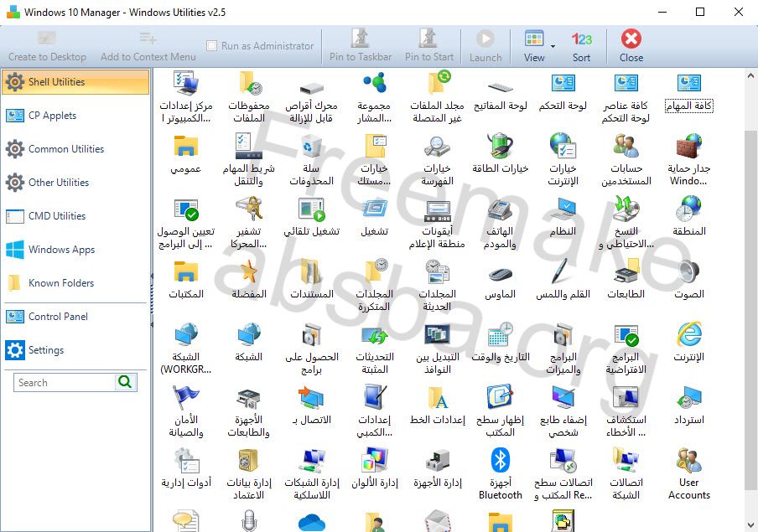Viewport: 758px width, 532px height.
Task: Open the Region (المنطقة) globe clock icon
Action: coord(689,209)
